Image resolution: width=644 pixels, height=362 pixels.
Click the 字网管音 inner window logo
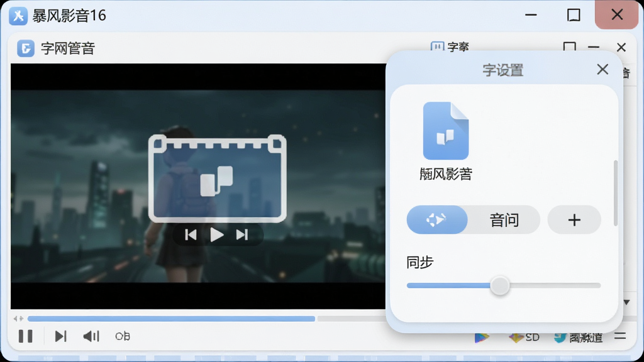pos(25,48)
